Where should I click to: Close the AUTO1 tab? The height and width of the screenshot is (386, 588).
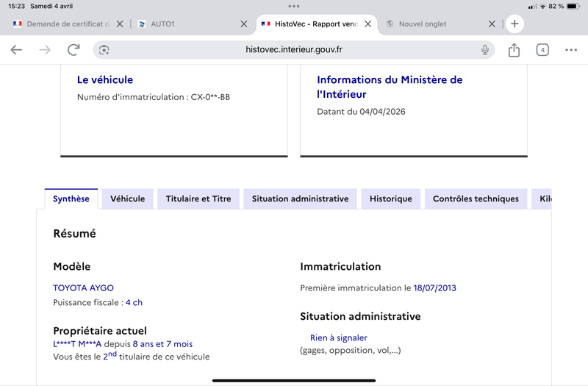click(244, 24)
